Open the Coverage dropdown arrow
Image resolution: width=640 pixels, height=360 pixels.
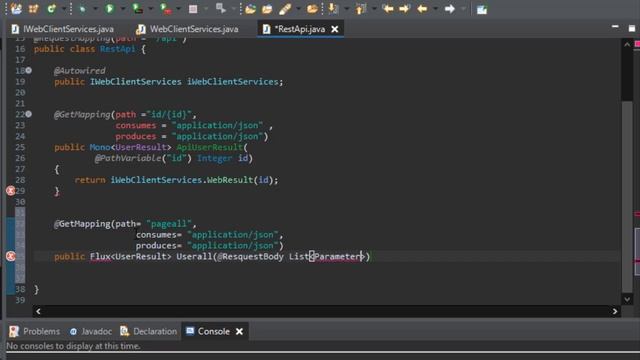150,9
